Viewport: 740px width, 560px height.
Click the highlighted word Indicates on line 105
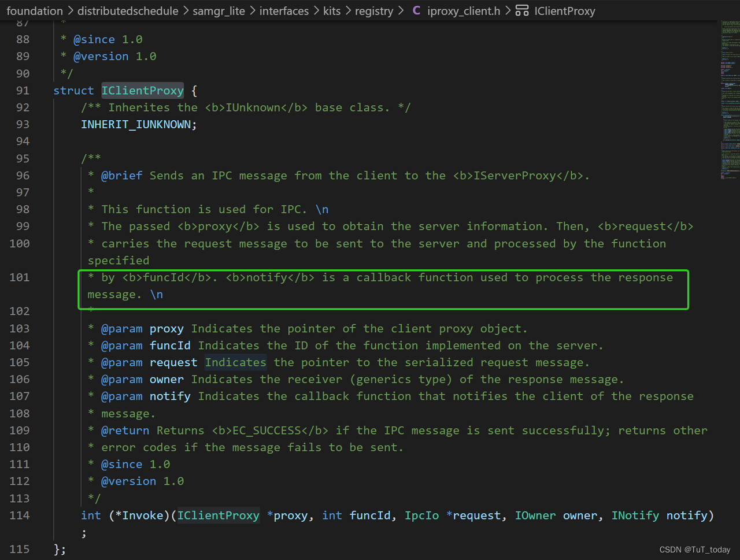coord(236,362)
